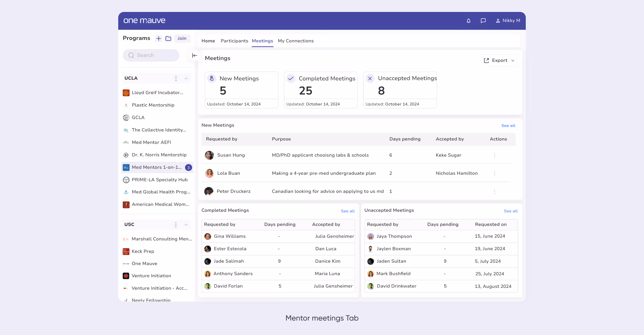
Task: Create a new program with plus icon
Action: [x=159, y=38]
